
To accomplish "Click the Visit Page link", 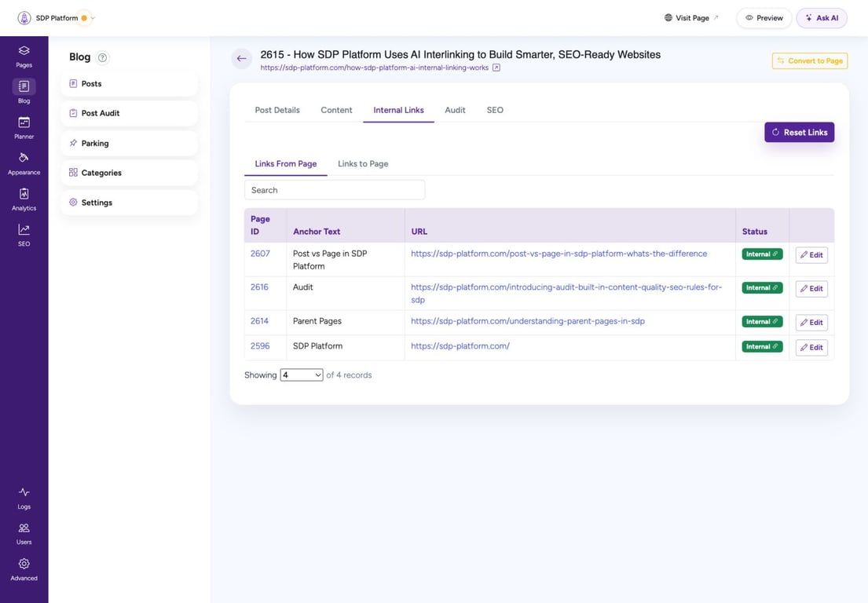I will click(692, 18).
